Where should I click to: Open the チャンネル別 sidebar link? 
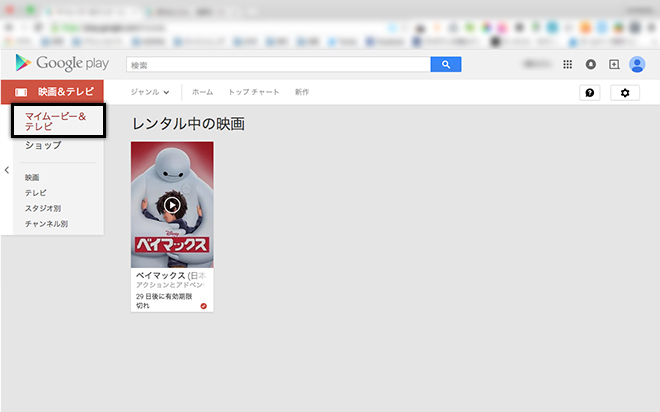click(x=46, y=224)
